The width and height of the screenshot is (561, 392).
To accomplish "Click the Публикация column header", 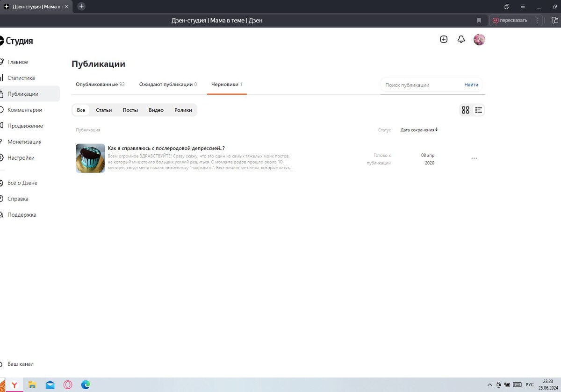I will pyautogui.click(x=88, y=130).
